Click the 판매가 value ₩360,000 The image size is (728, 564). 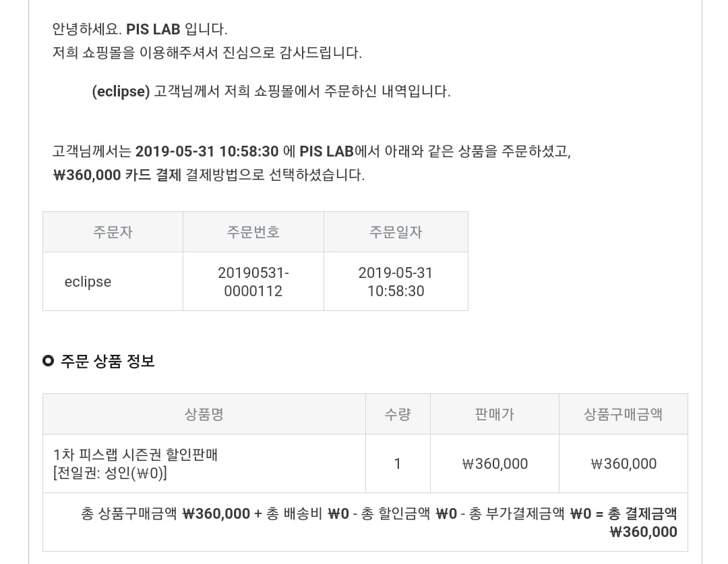pyautogui.click(x=495, y=463)
